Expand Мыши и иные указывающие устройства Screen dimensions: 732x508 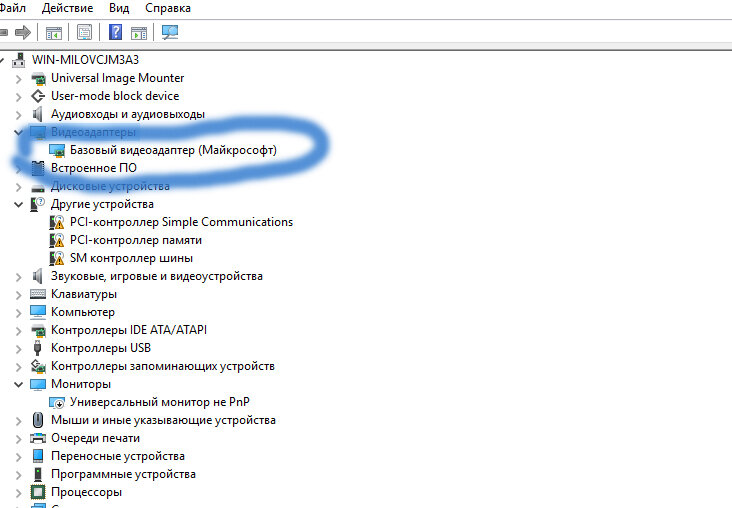coord(18,421)
